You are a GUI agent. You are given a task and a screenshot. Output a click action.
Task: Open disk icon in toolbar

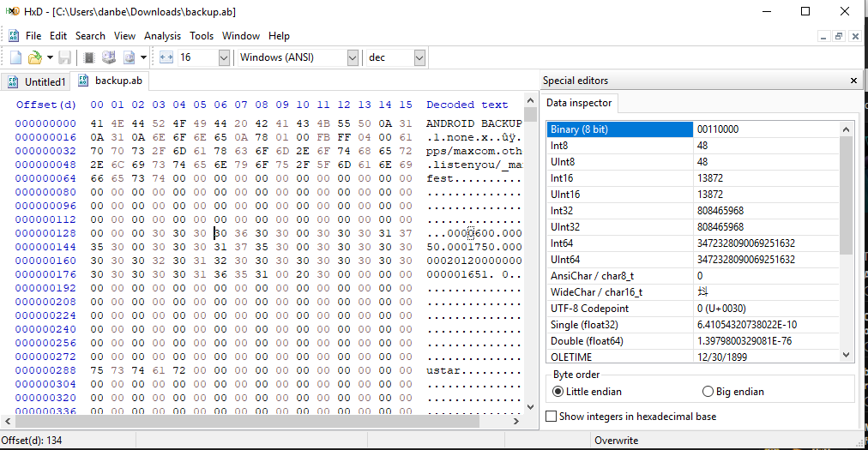click(x=108, y=57)
